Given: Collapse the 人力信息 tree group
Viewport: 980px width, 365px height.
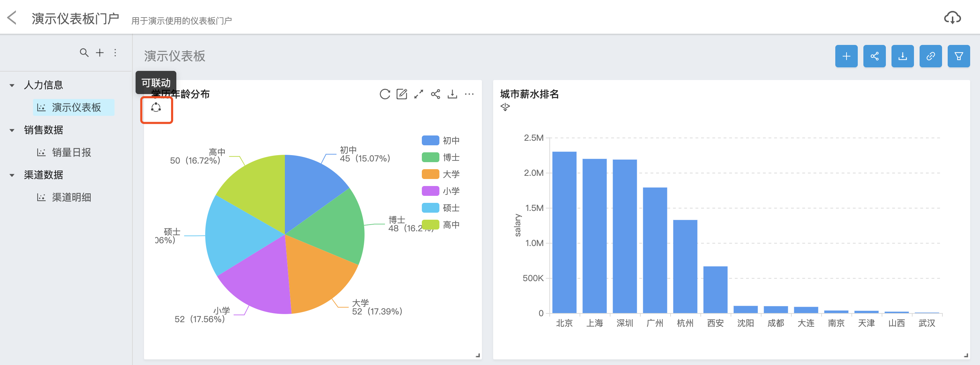Looking at the screenshot, I should 12,85.
